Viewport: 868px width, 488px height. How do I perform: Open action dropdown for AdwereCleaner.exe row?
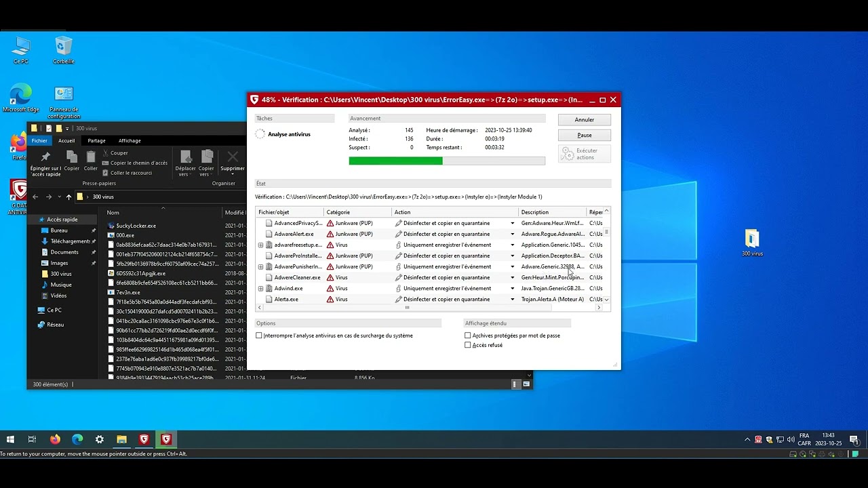click(512, 277)
